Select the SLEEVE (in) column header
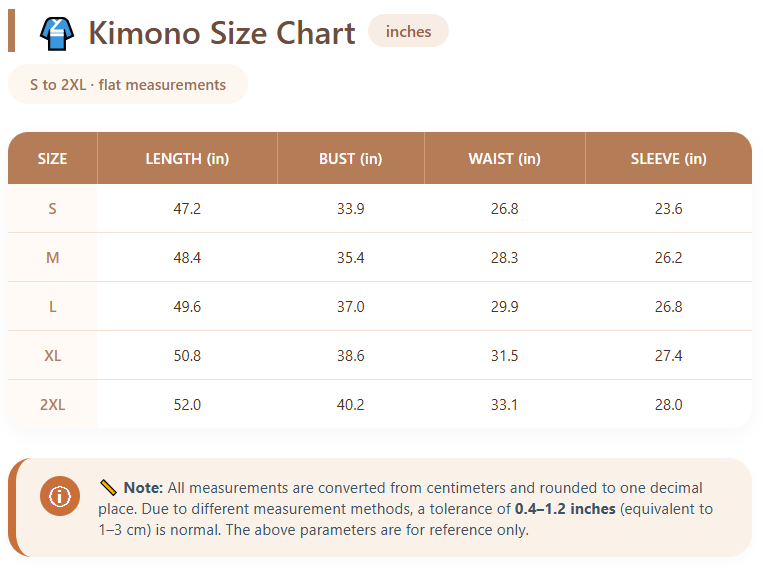This screenshot has width=763, height=571. [x=668, y=159]
